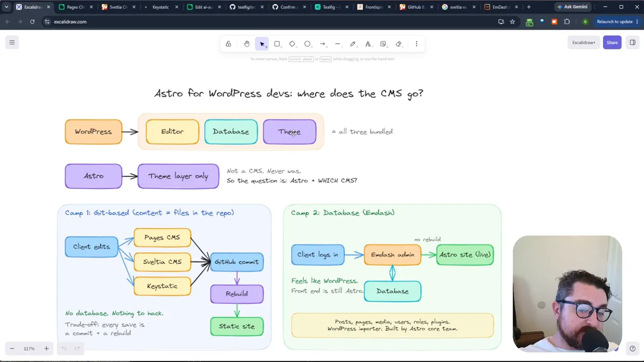Select the Pencil draw tool

coord(353,44)
